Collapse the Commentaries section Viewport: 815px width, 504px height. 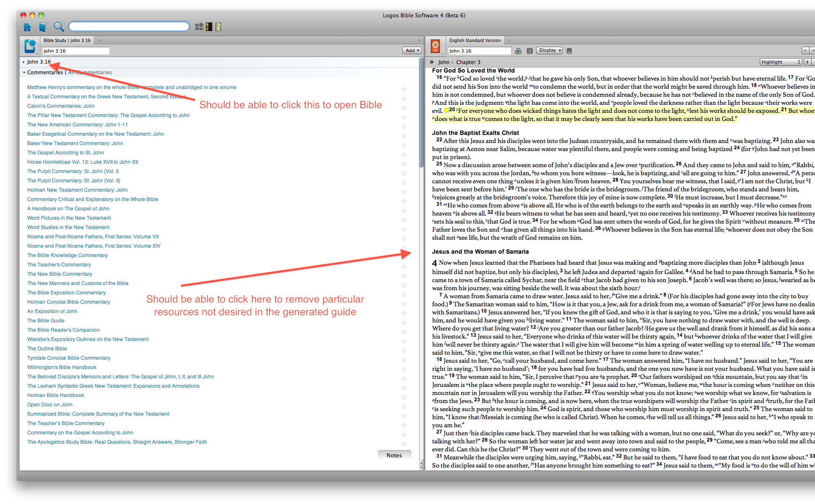coord(24,73)
